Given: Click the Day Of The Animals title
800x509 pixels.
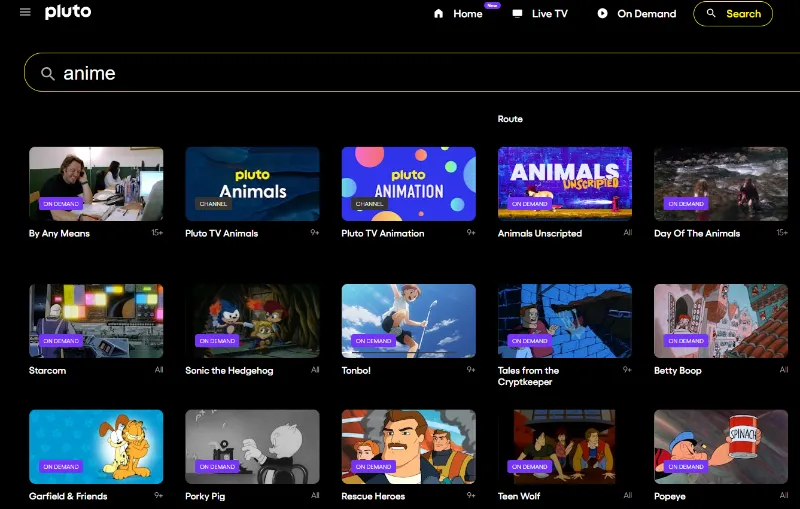Looking at the screenshot, I should tap(697, 234).
